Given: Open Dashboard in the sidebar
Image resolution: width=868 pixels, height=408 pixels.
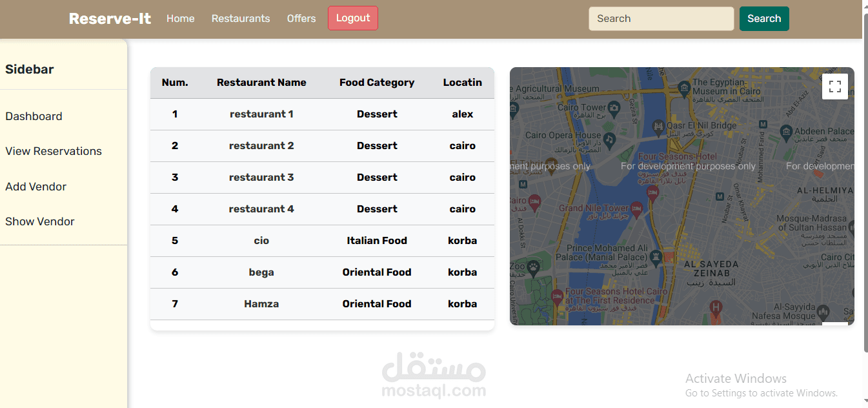Looking at the screenshot, I should point(34,116).
